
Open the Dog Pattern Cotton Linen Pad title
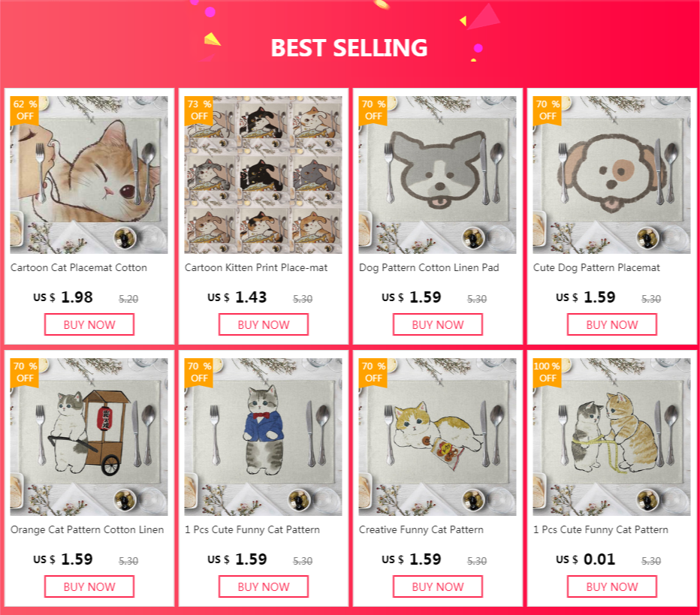(x=429, y=268)
